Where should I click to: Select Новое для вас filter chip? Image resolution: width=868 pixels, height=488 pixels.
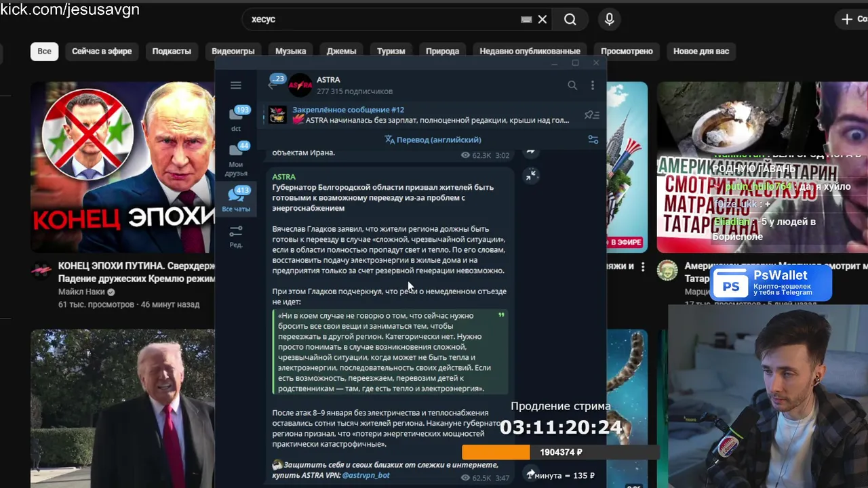[701, 51]
